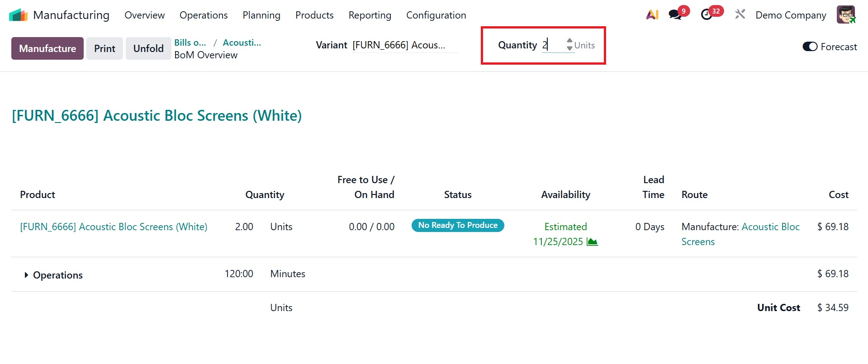Increase quantity with the up arrow
Viewport: 868px width, 364px height.
(x=569, y=41)
